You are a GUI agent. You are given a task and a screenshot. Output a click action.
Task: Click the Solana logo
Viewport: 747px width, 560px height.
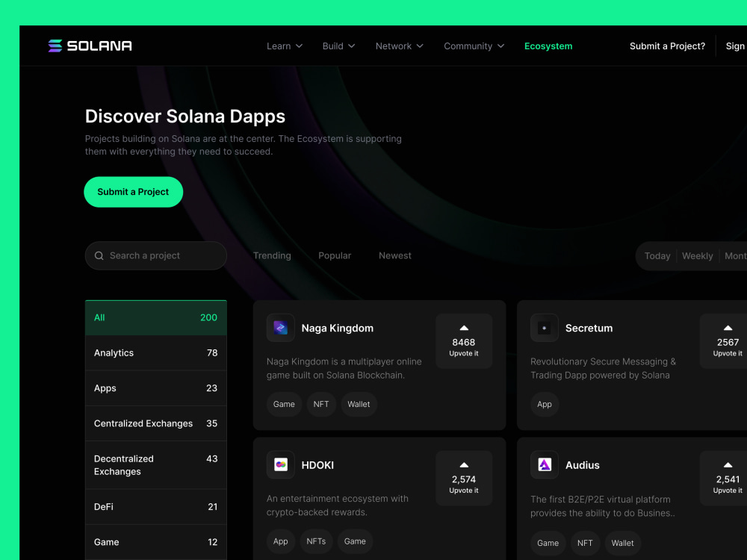(x=90, y=46)
